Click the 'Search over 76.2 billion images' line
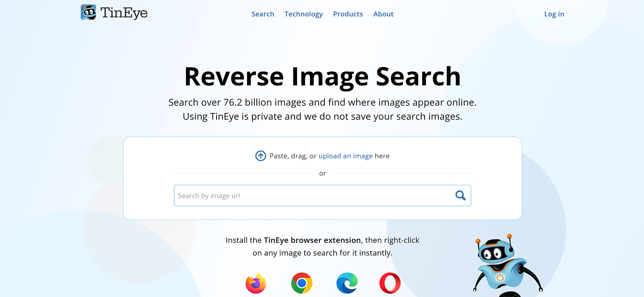Screen dimensions: 644x297 point(322,102)
